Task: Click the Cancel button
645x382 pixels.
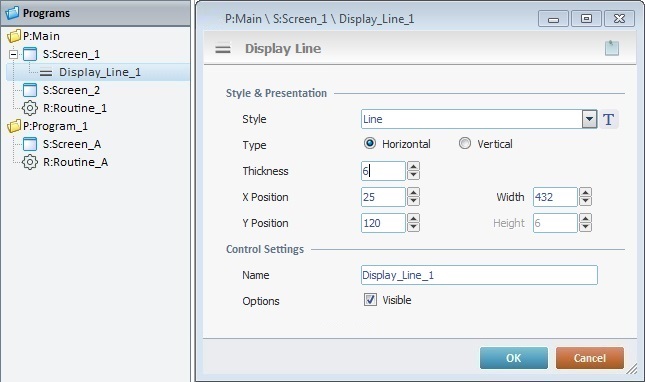Action: pos(590,358)
